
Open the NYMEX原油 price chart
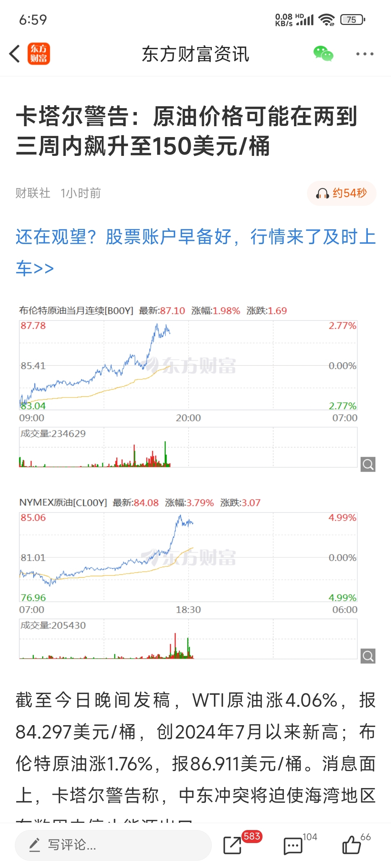tap(188, 557)
